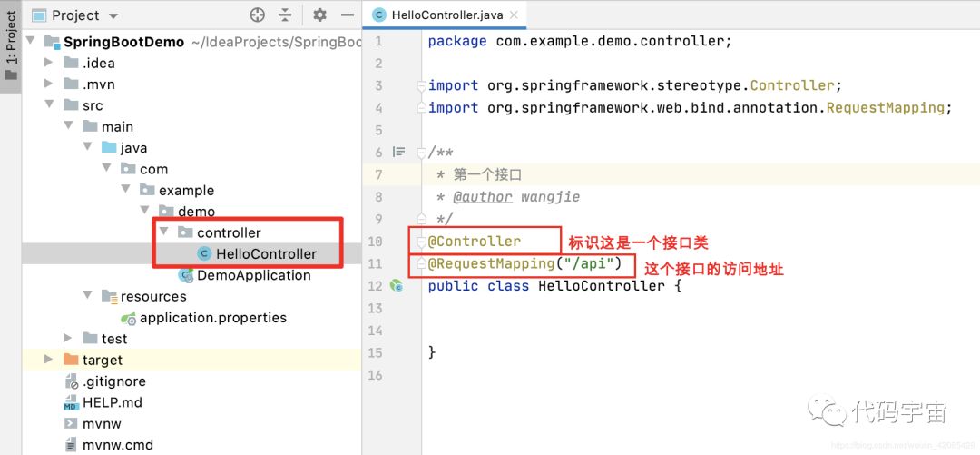Click RequestMapping in the import statement
The image size is (980, 455).
[885, 108]
